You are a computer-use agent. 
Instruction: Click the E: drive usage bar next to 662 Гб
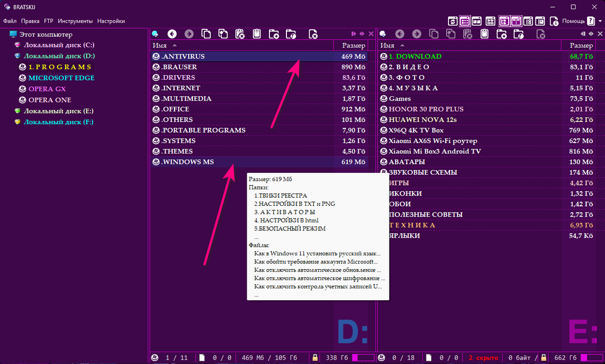(x=592, y=358)
